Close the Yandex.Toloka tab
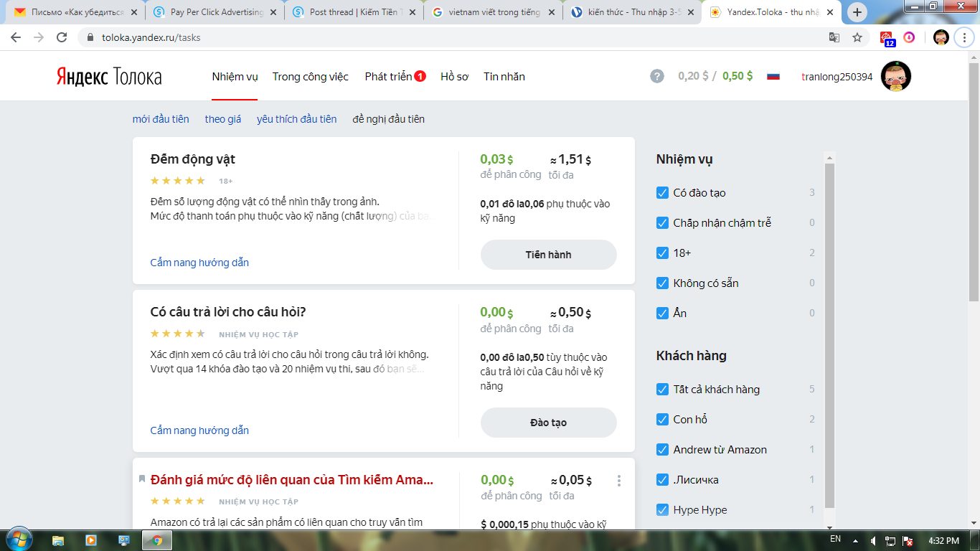The width and height of the screenshot is (980, 551). click(x=830, y=12)
